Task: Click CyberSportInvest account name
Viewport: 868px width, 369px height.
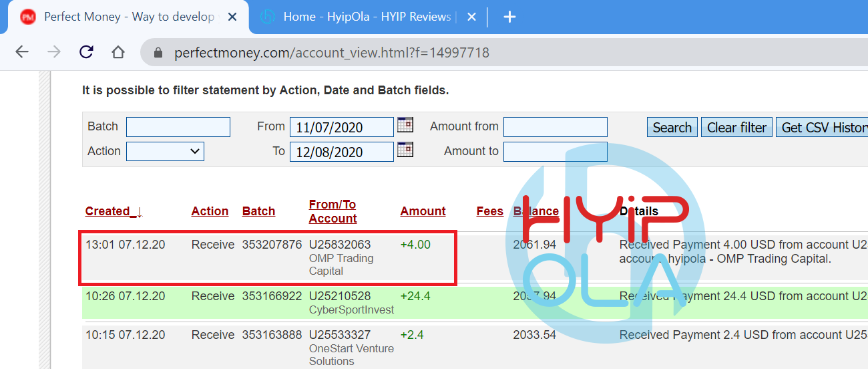Action: 352,310
